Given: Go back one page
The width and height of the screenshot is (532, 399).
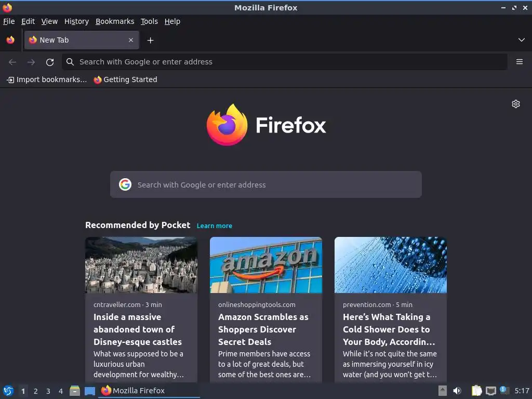Looking at the screenshot, I should [12, 62].
